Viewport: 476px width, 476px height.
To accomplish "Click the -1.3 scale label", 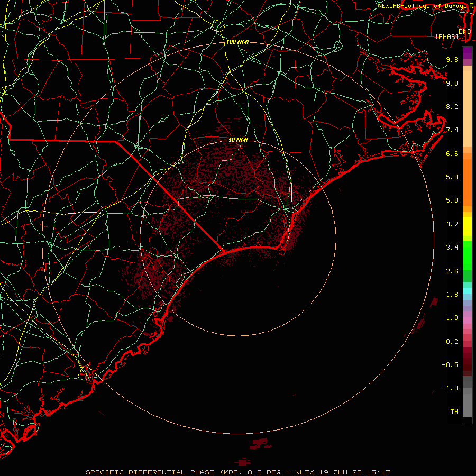I will click(450, 388).
